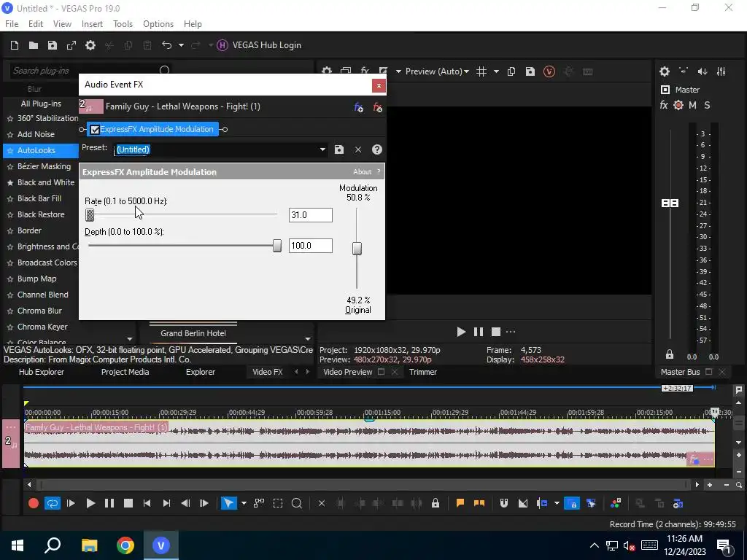This screenshot has width=747, height=560.
Task: Open Master Bus properties gear icon
Action: point(665,71)
